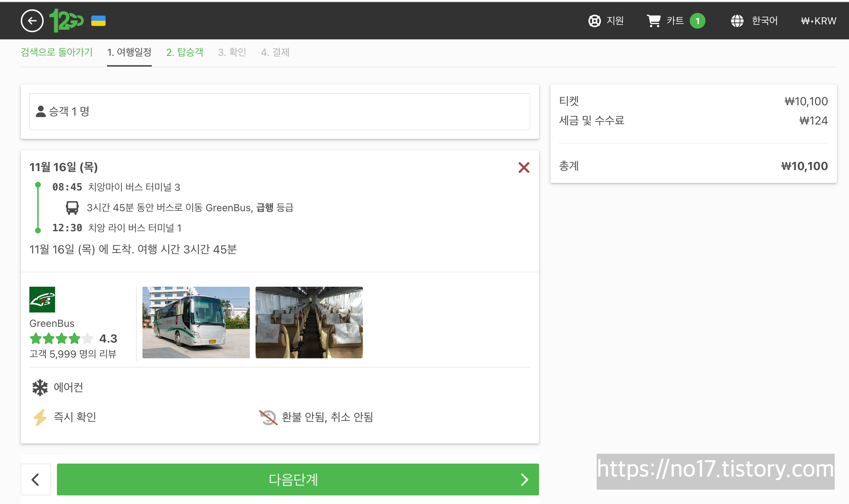Click the air conditioning snowflake icon

[x=40, y=387]
